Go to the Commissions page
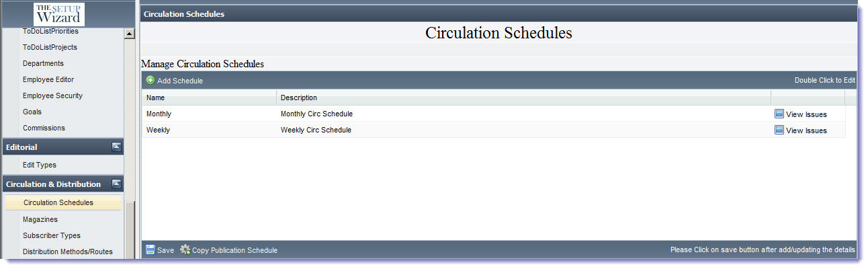The width and height of the screenshot is (868, 269). click(44, 128)
